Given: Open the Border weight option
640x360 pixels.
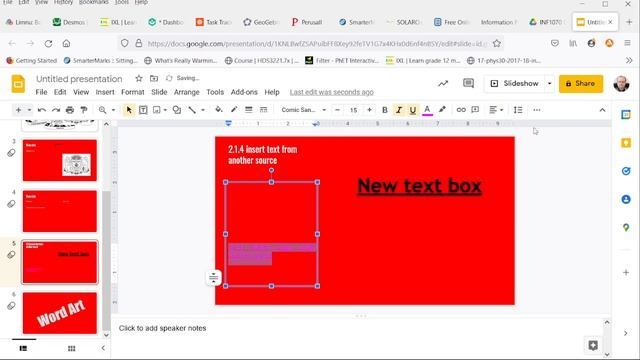Looking at the screenshot, I should (249, 110).
